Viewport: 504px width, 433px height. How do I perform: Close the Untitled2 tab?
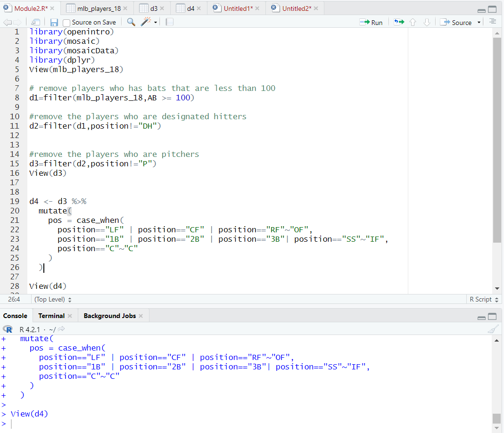[x=316, y=8]
